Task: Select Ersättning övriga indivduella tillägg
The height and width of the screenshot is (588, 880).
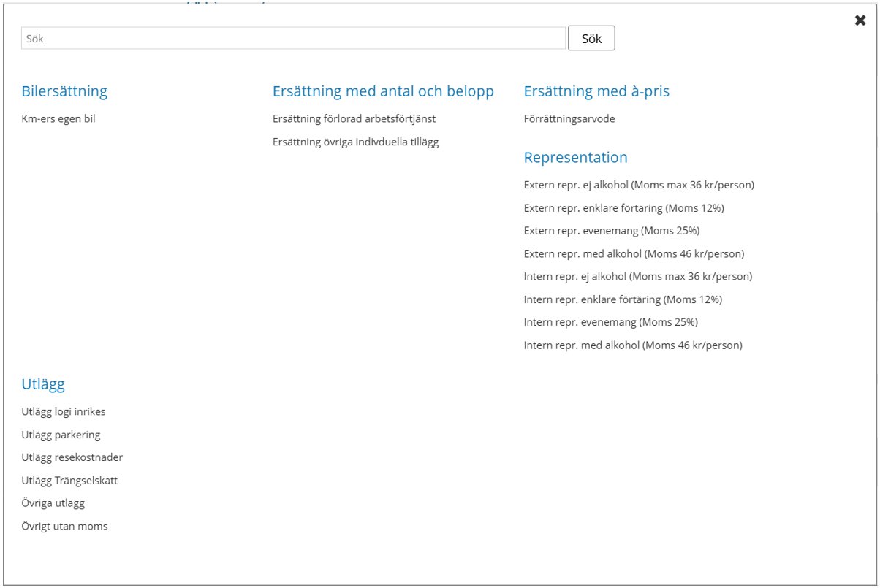Action: point(355,142)
